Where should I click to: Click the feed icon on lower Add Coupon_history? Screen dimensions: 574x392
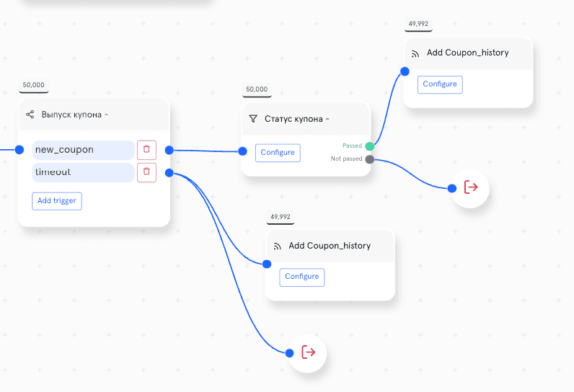pos(277,246)
